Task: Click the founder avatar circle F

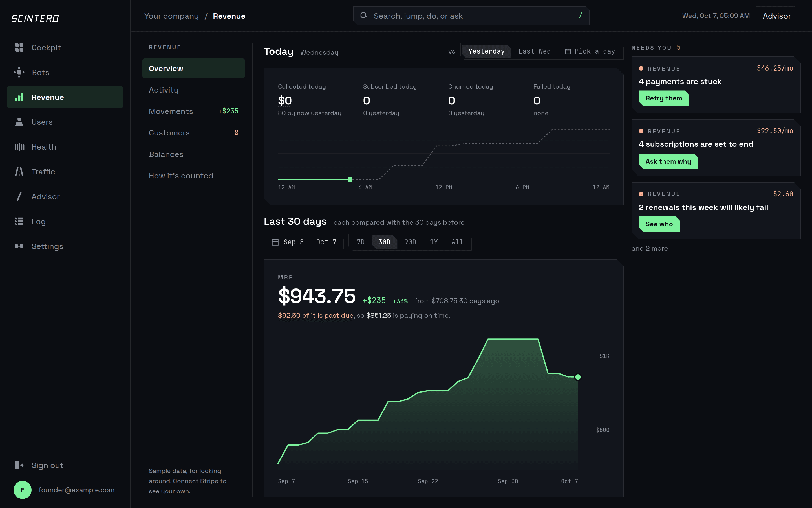Action: pyautogui.click(x=23, y=490)
